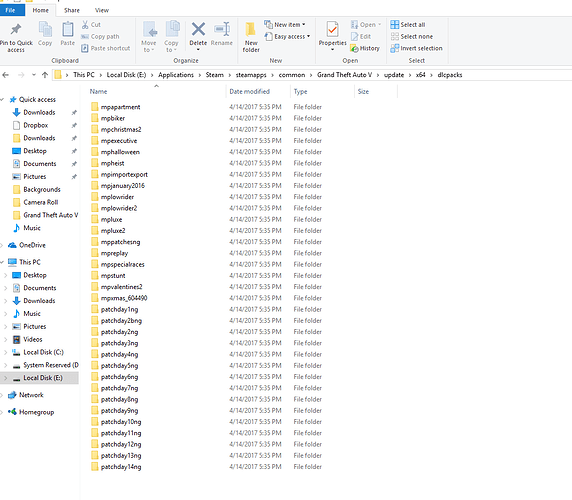
Task: Go back with the left arrow
Action: pyautogui.click(x=5, y=75)
